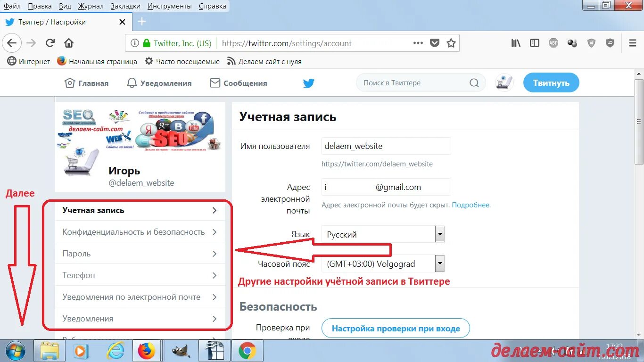644x362 pixels.
Task: Click the Имя пользователя input field
Action: click(386, 146)
